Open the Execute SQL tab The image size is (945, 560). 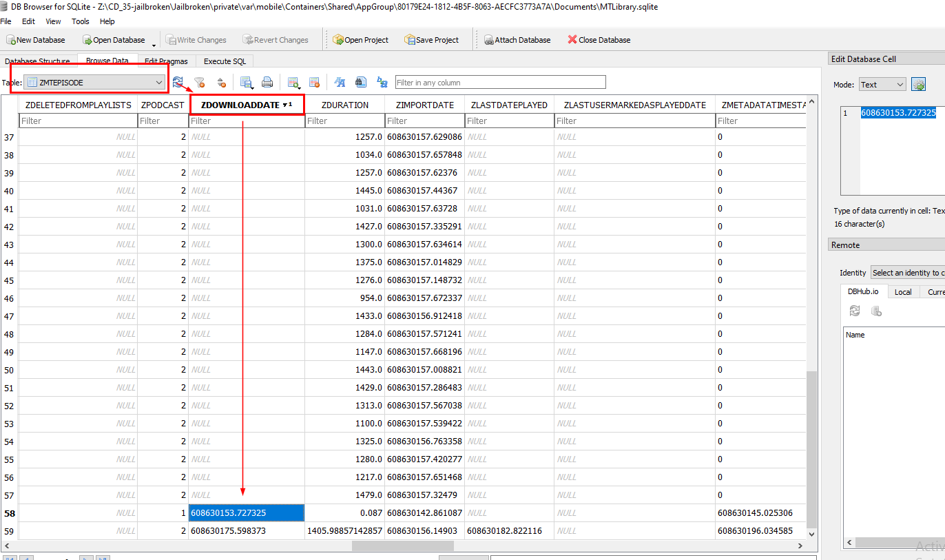[x=225, y=61]
